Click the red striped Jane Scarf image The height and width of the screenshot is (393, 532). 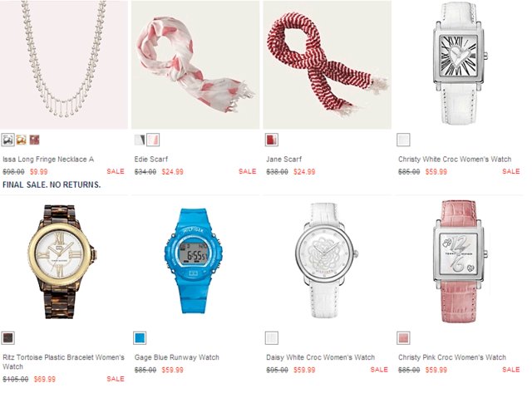coord(328,65)
